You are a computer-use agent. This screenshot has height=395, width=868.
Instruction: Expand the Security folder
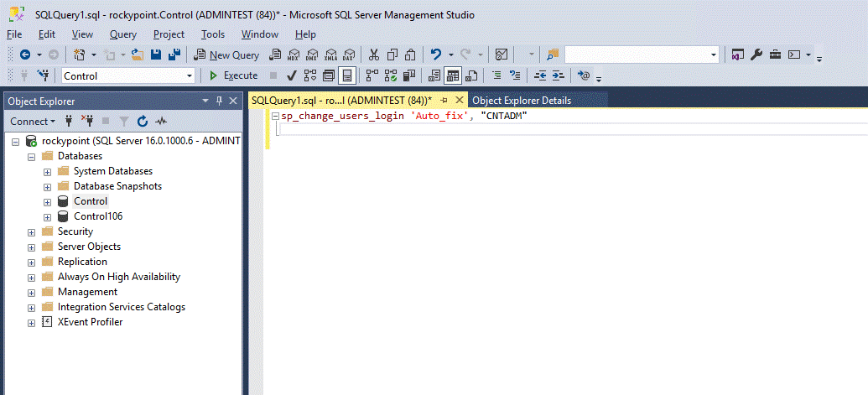click(32, 231)
